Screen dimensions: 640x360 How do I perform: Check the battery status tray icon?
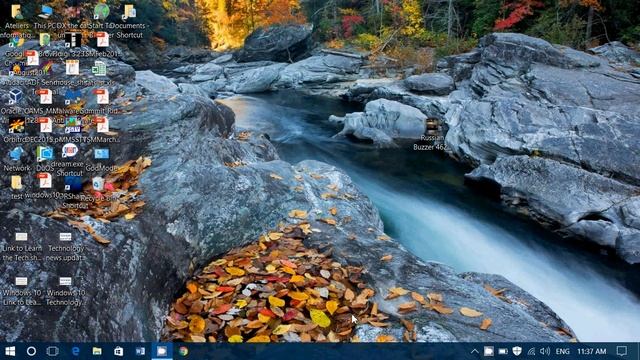point(503,351)
